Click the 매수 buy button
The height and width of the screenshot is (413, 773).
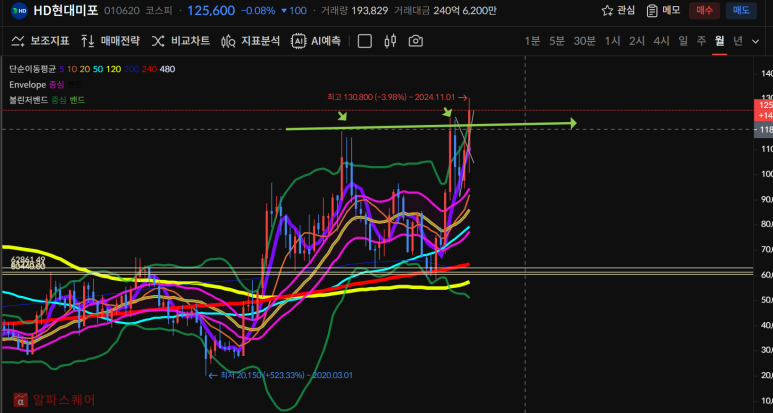[x=704, y=10]
